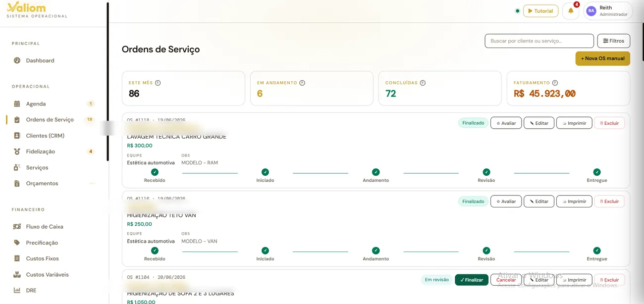Navigate to Fidelização section

coord(41,152)
